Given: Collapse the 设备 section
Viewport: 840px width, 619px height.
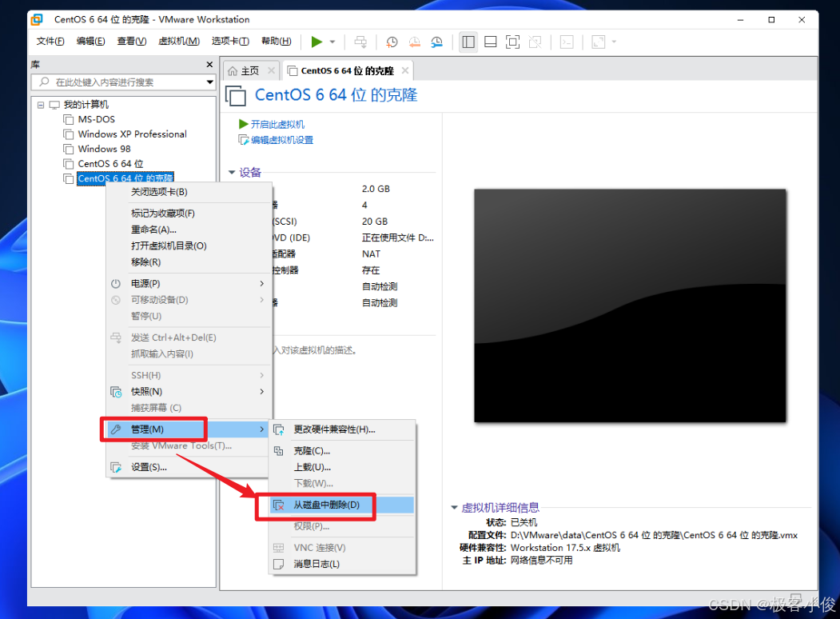Looking at the screenshot, I should 232,172.
